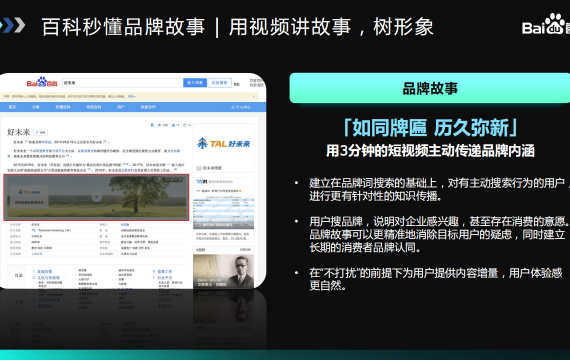Click the document icon left of the star icon
Viewport: 570px width, 360px height.
152,125
